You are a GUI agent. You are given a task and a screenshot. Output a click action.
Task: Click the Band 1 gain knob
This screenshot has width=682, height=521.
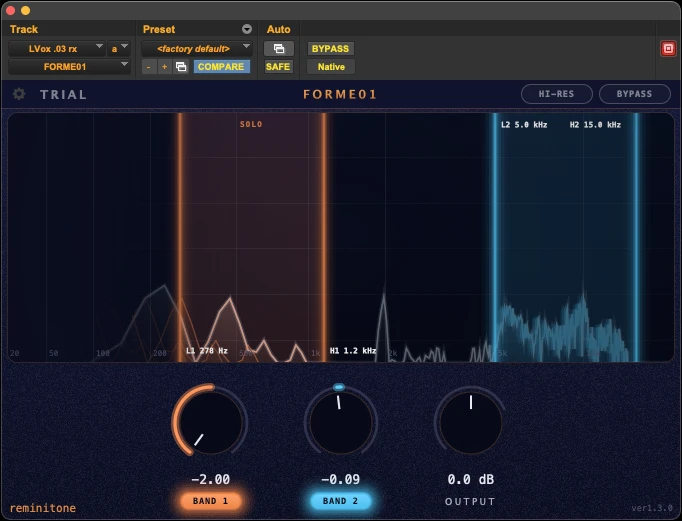point(211,422)
